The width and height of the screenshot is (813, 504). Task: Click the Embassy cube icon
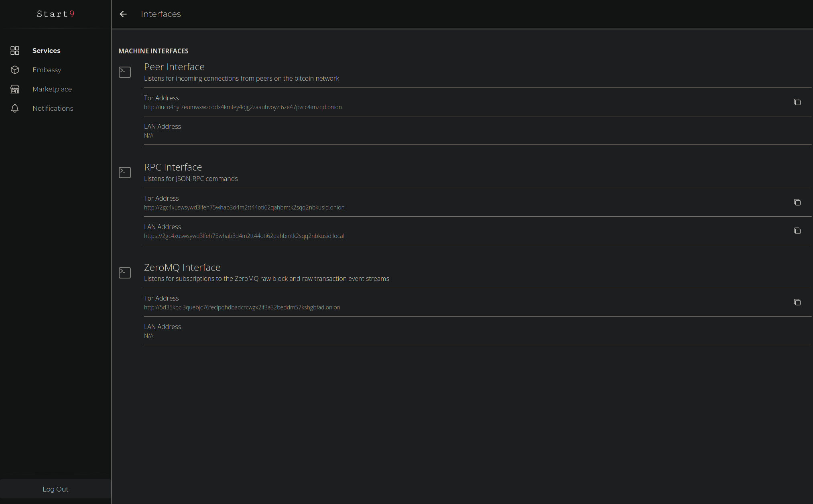tap(15, 70)
